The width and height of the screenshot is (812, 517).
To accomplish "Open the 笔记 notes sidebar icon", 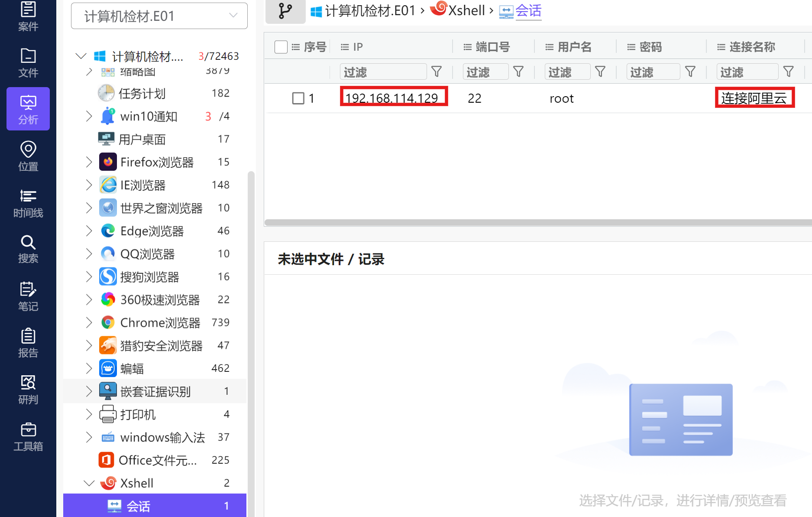I will (28, 296).
